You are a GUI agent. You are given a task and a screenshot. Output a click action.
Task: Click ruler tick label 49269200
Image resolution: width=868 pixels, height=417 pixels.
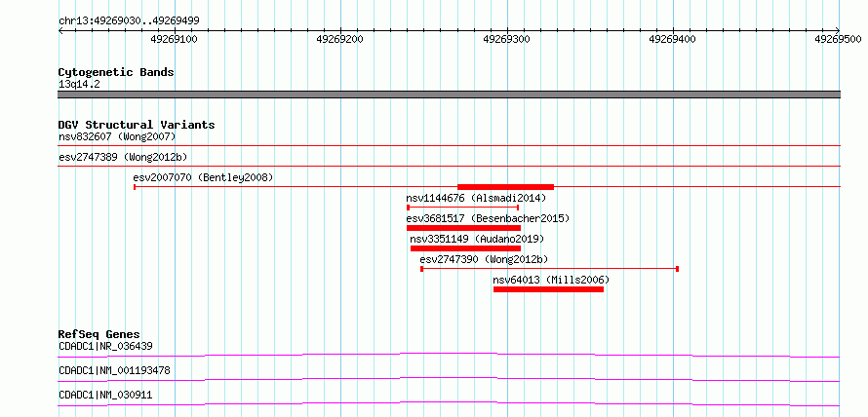click(x=340, y=39)
